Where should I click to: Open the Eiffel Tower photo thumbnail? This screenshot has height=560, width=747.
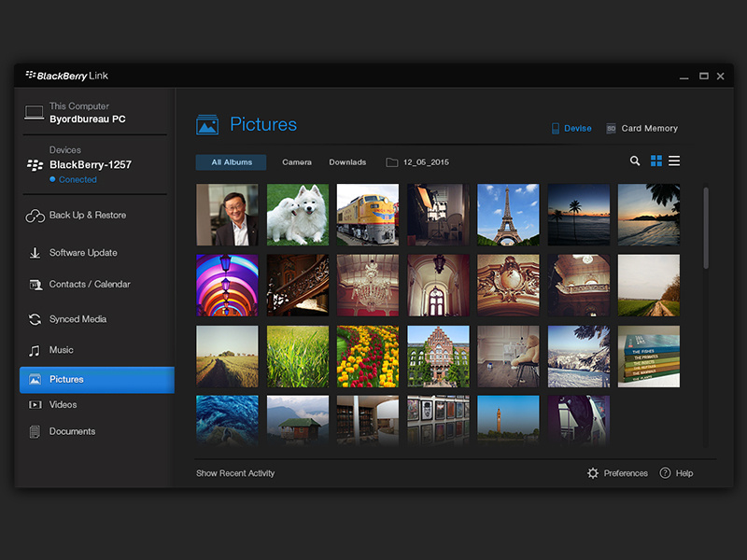[x=508, y=215]
